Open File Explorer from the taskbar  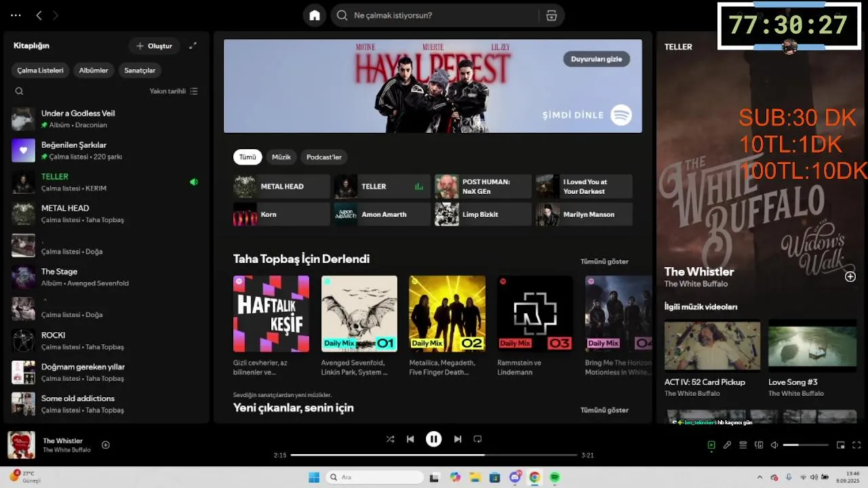475,477
